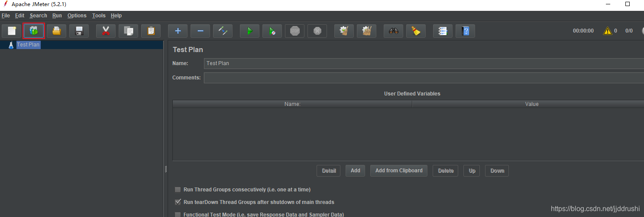Clear current results broom icon

pyautogui.click(x=344, y=31)
